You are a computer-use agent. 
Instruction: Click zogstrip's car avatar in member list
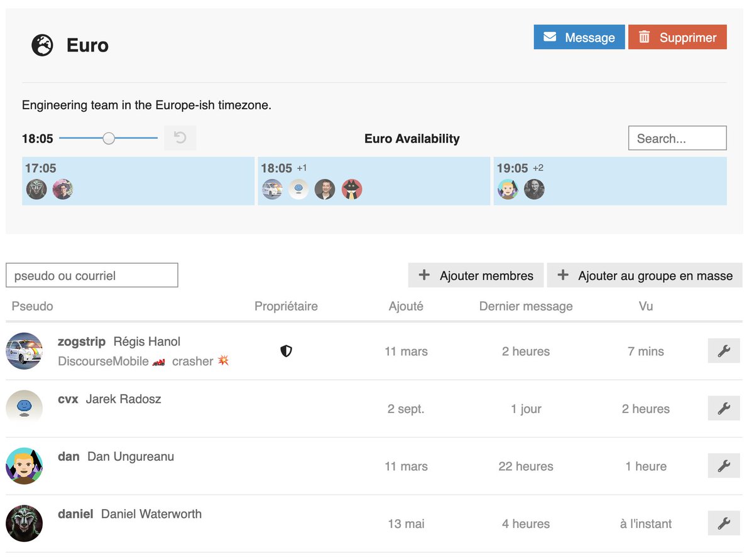(x=24, y=351)
